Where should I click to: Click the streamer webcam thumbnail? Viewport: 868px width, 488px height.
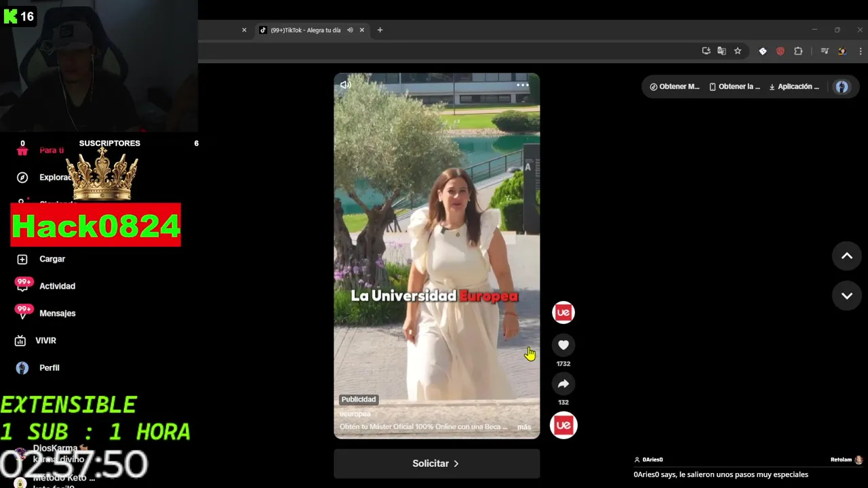click(99, 66)
